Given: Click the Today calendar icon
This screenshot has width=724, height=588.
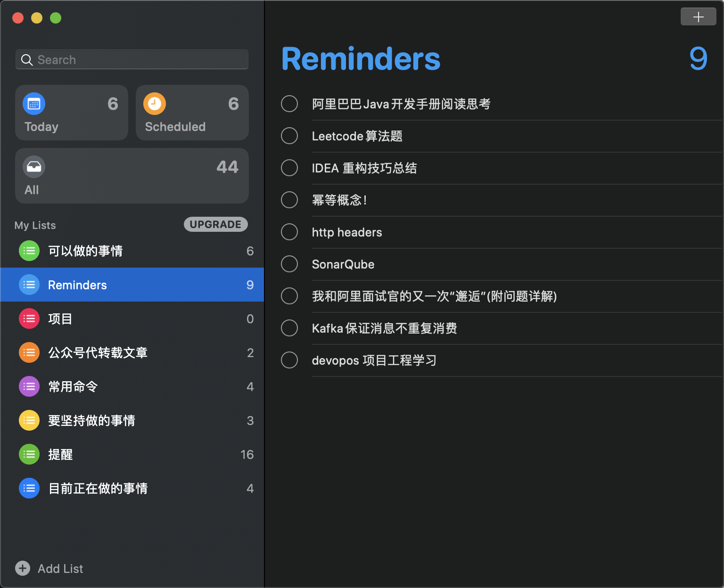Looking at the screenshot, I should click(x=34, y=104).
